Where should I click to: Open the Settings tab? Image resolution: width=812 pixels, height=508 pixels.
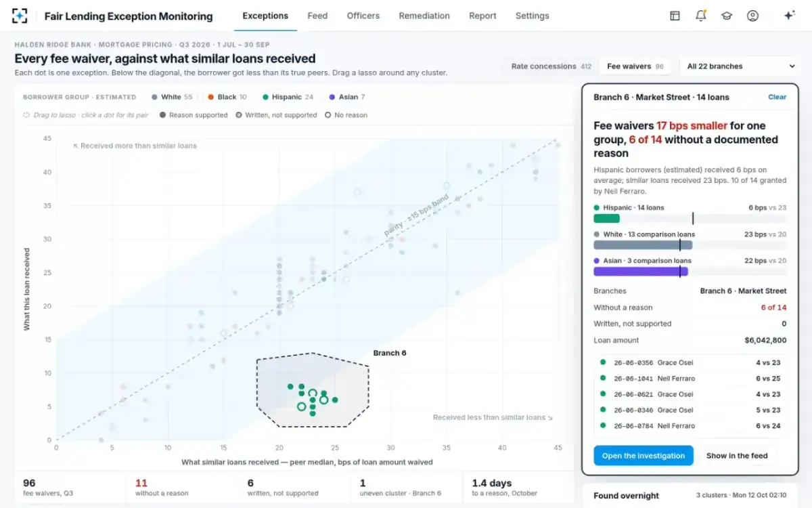(x=533, y=16)
